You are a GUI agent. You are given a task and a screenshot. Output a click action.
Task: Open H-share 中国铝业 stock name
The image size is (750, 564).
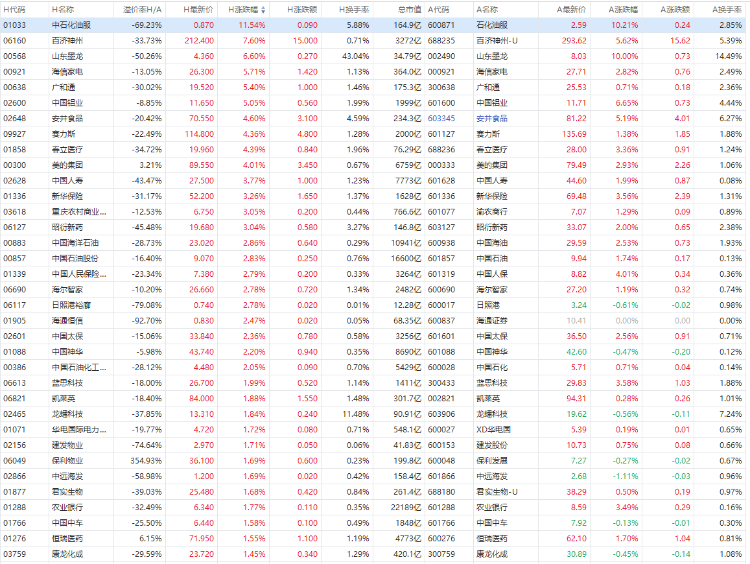tap(68, 102)
